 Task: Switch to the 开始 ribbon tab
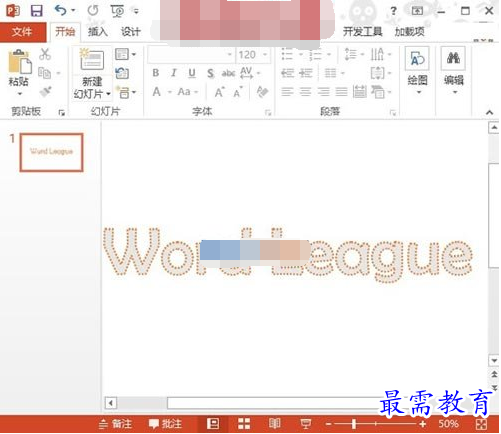click(65, 32)
